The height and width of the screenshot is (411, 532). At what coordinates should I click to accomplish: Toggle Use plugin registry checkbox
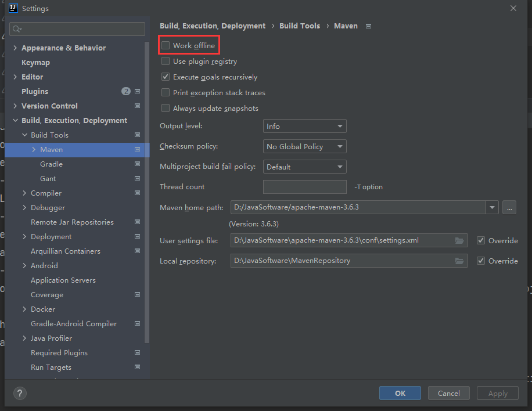coord(166,61)
